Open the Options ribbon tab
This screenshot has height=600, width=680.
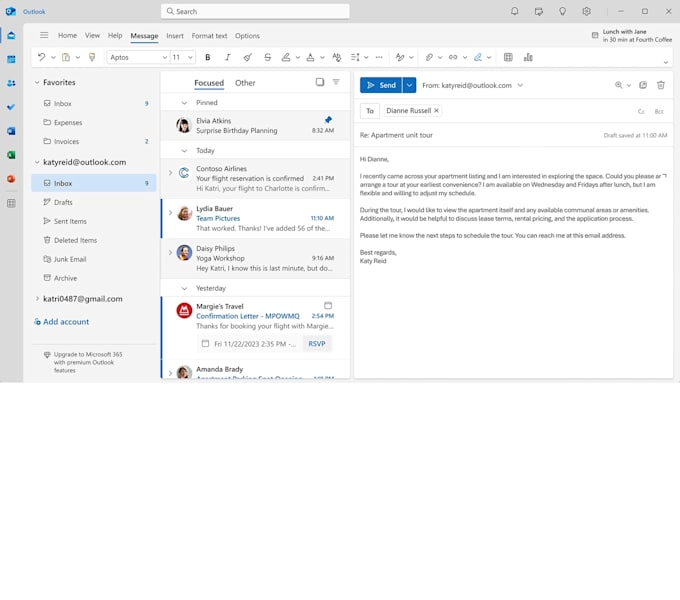coord(247,36)
